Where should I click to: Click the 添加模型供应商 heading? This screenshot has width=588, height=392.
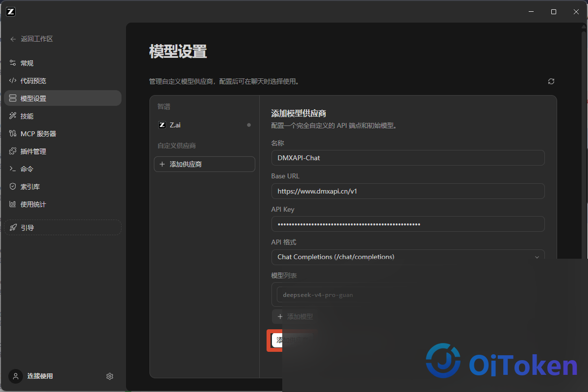(x=298, y=114)
